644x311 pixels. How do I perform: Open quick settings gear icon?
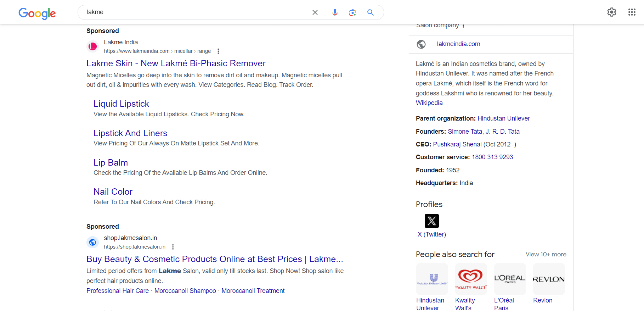[x=612, y=12]
